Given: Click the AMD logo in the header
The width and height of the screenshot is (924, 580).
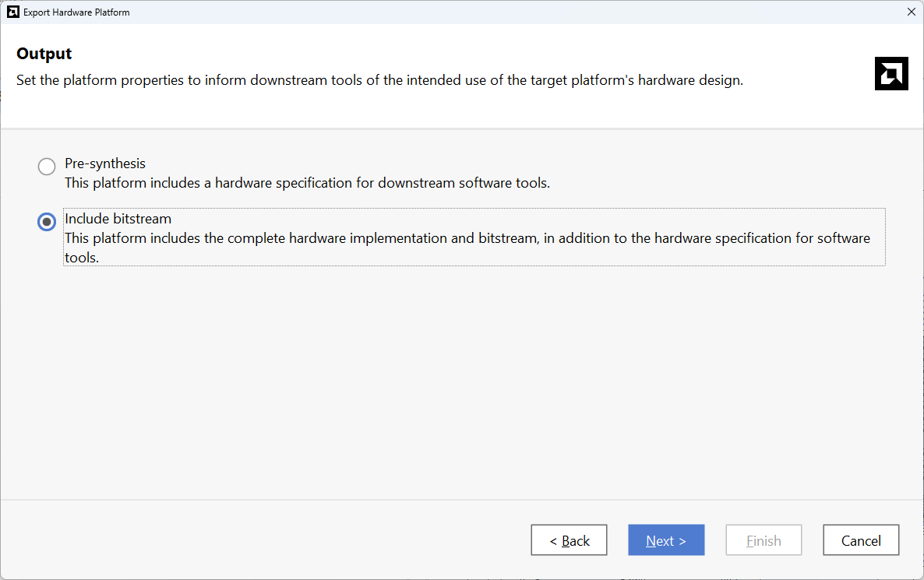Looking at the screenshot, I should (891, 73).
